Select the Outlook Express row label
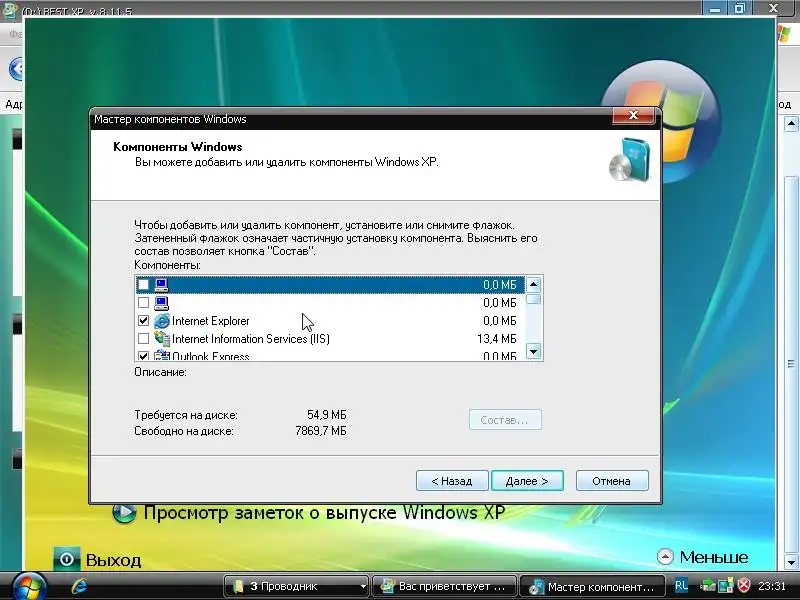800x600 pixels. tap(211, 356)
